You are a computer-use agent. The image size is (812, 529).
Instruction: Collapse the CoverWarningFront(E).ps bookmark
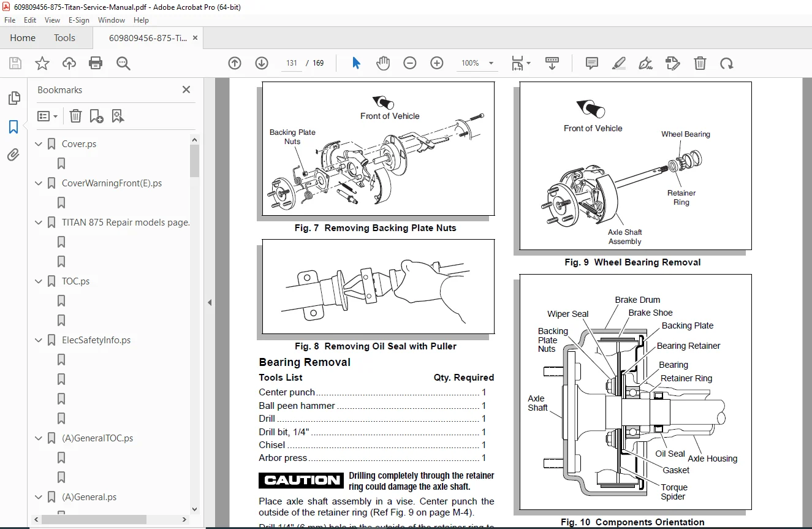click(39, 183)
